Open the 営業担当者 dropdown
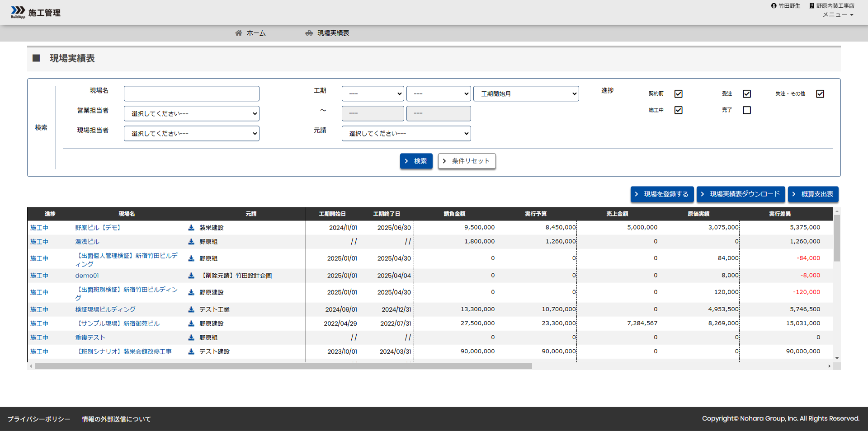 point(191,114)
